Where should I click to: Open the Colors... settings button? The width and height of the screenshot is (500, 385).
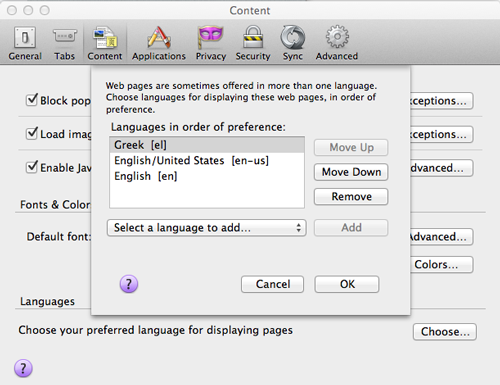441,265
